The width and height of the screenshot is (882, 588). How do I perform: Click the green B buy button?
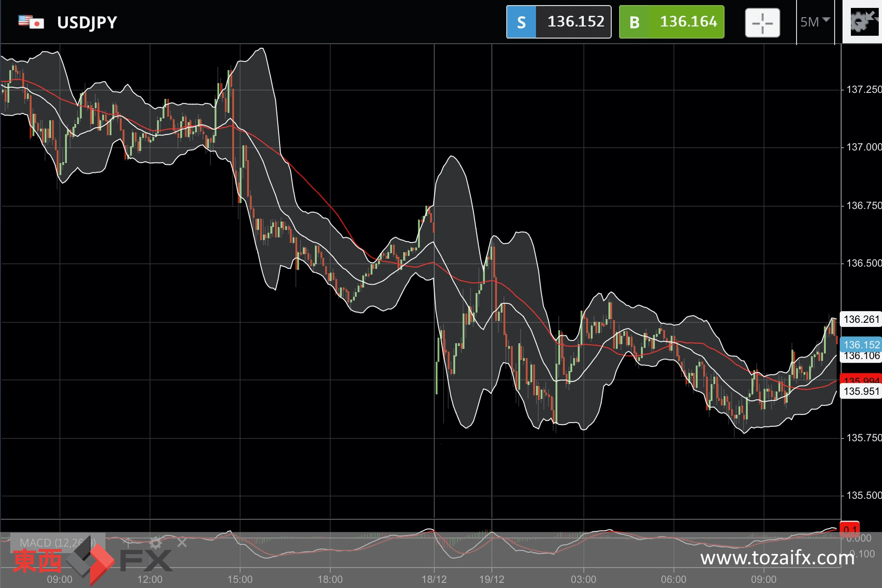[x=634, y=22]
